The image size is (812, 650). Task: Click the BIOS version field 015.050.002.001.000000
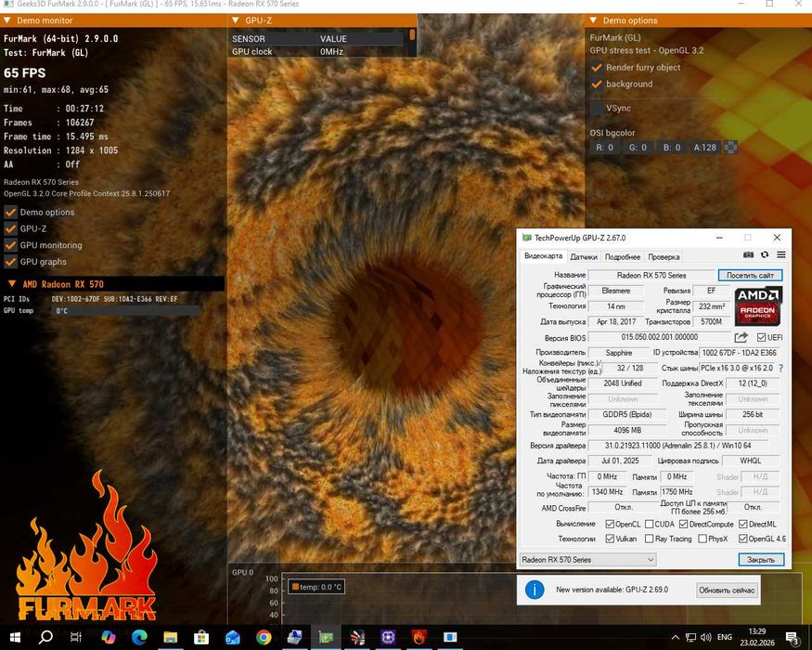pyautogui.click(x=659, y=337)
